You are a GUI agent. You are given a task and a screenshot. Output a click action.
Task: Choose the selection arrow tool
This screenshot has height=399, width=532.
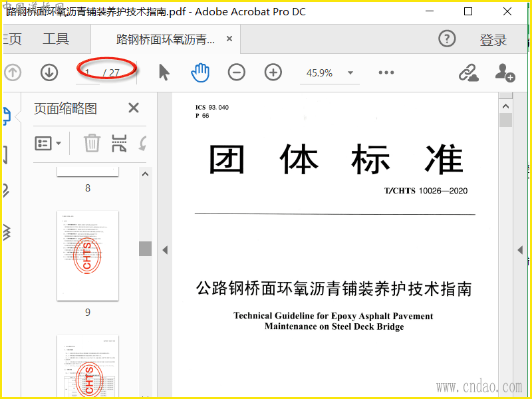[164, 72]
